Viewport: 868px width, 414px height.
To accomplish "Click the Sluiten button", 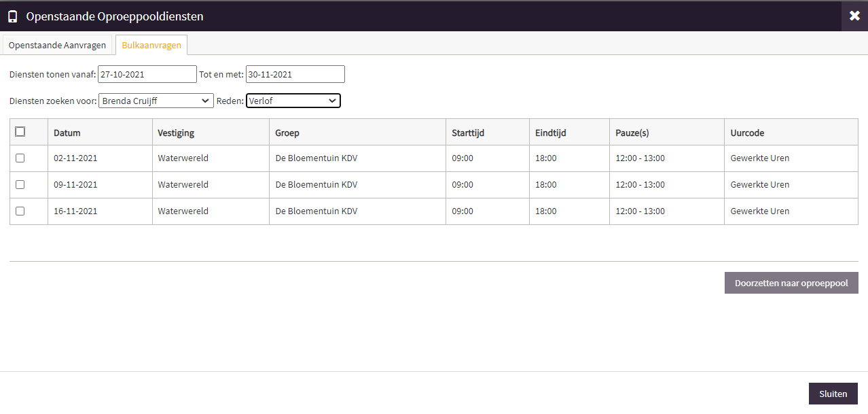I will pyautogui.click(x=833, y=394).
